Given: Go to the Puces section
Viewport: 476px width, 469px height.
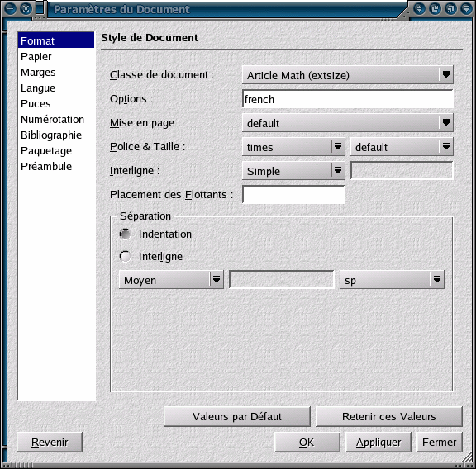Looking at the screenshot, I should [56, 104].
